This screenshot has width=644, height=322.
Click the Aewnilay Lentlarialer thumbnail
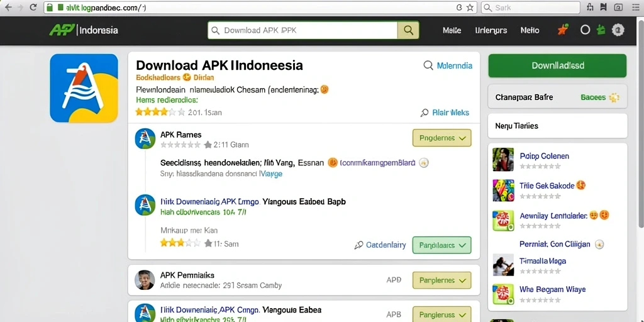click(503, 221)
